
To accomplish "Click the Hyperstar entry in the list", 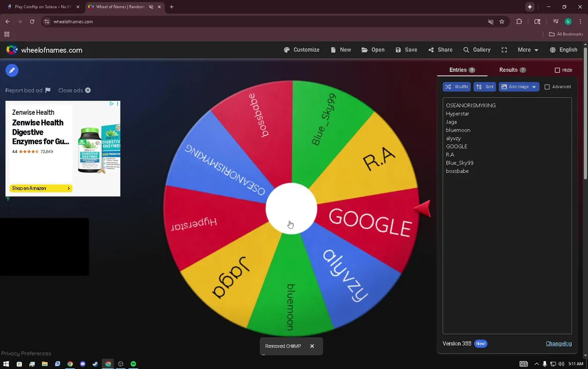I will point(458,114).
